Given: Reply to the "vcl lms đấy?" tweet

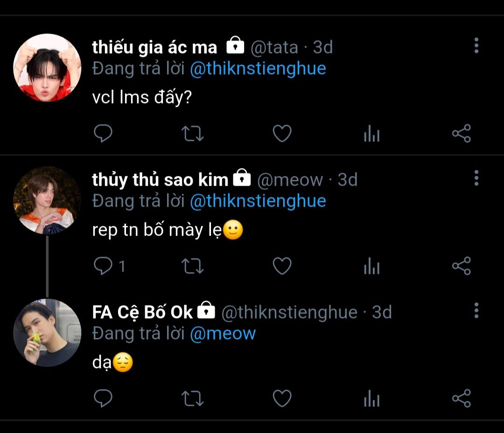Looking at the screenshot, I should 103,134.
